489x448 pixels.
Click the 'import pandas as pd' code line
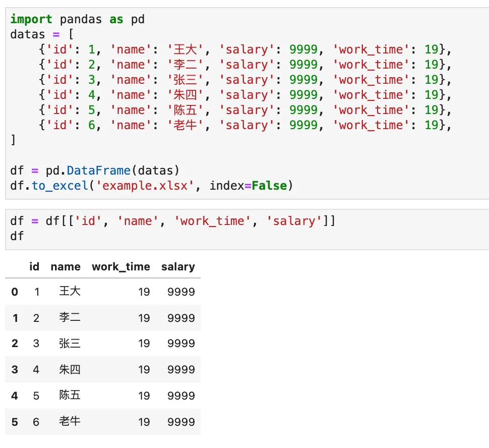77,19
